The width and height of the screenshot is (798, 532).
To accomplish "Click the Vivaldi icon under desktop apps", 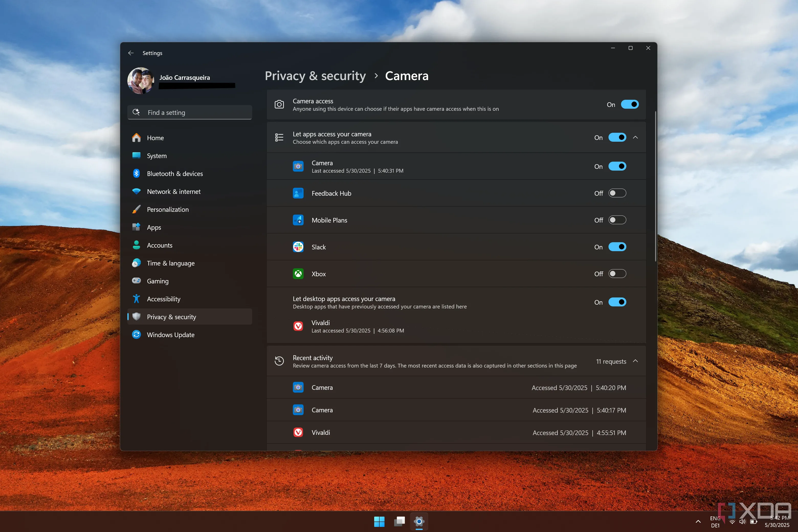I will [298, 326].
